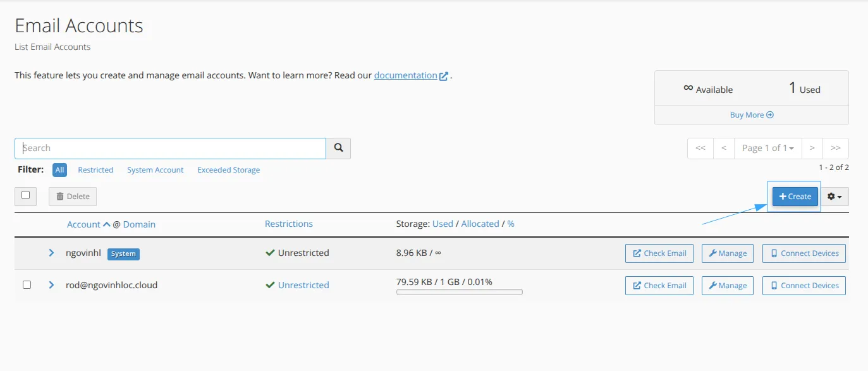
Task: Connect Devices for ngovinhl account
Action: tap(804, 253)
